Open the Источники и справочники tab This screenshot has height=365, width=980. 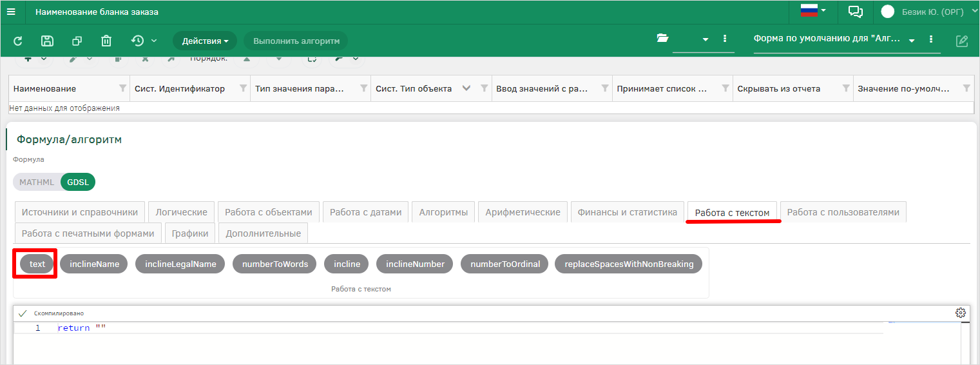(x=80, y=212)
